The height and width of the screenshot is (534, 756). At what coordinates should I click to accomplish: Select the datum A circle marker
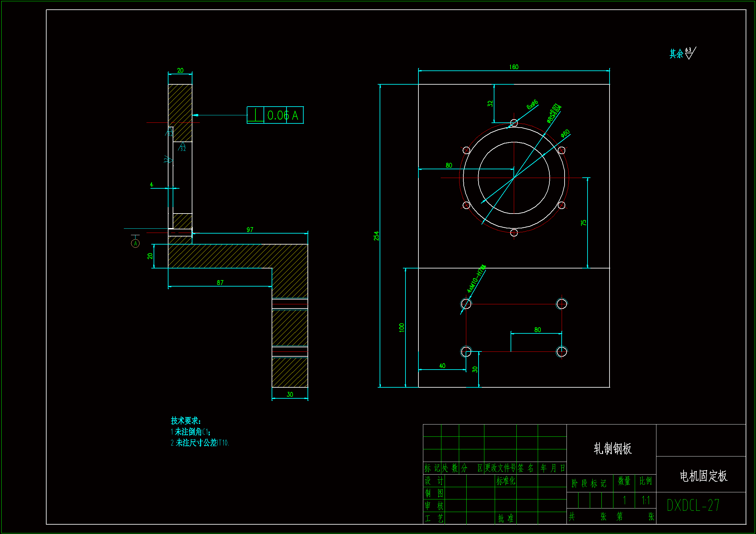click(135, 244)
